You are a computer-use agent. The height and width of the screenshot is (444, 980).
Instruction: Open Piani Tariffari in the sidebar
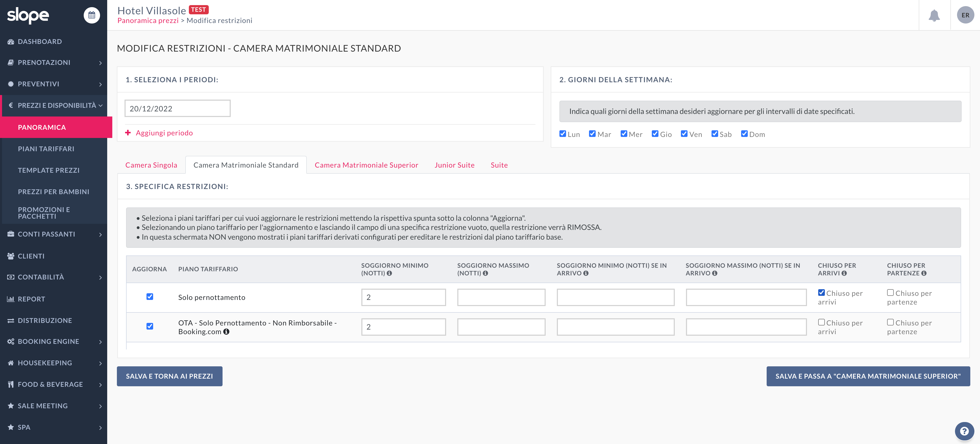coord(46,149)
